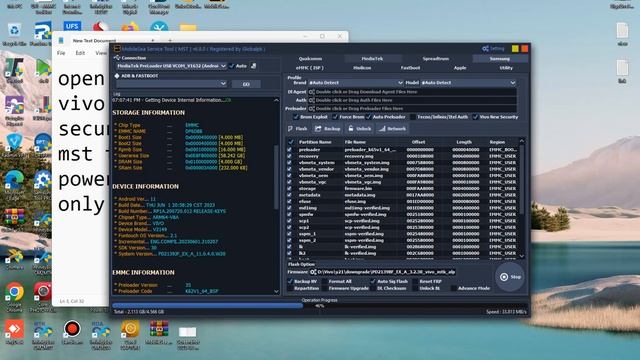Toggle the Auto Preloader checkbox
The image size is (640, 360).
click(369, 117)
